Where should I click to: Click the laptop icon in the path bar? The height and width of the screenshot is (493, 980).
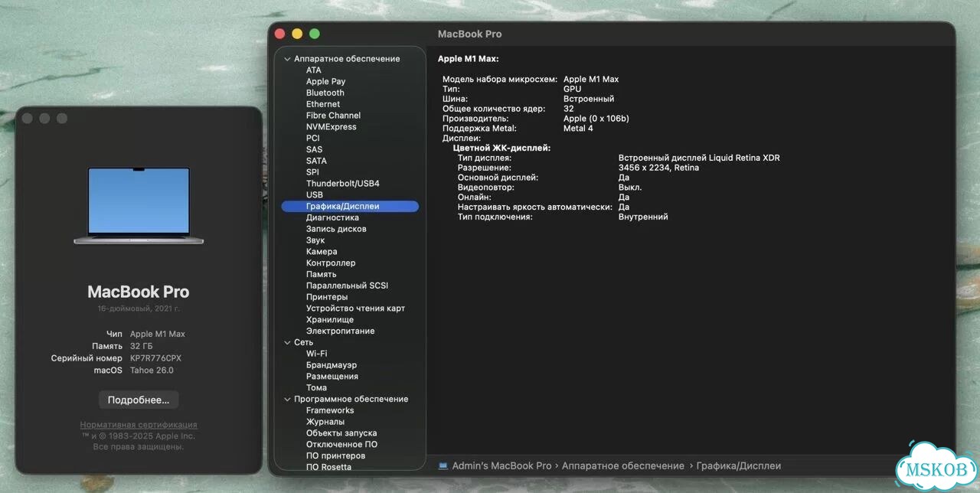[443, 465]
